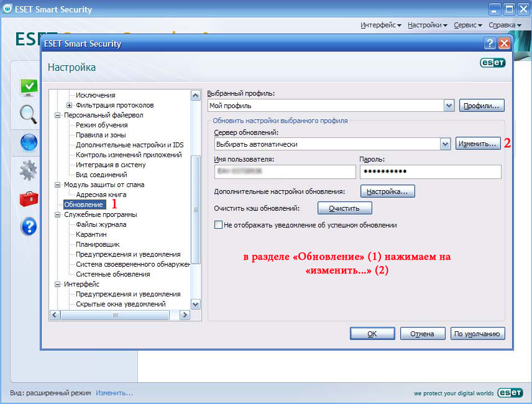
Task: Select 'Система своевременного обнаружения' tree item
Action: click(132, 264)
